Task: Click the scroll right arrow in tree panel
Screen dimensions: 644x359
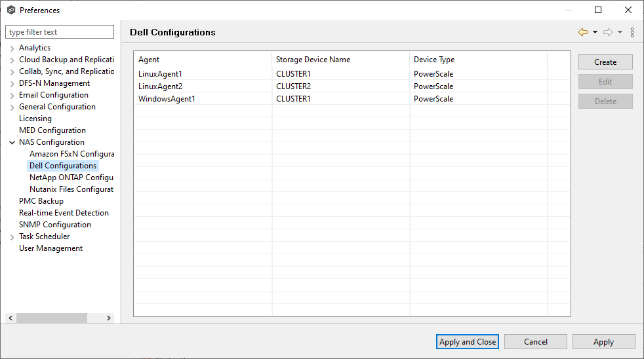Action: (x=109, y=318)
